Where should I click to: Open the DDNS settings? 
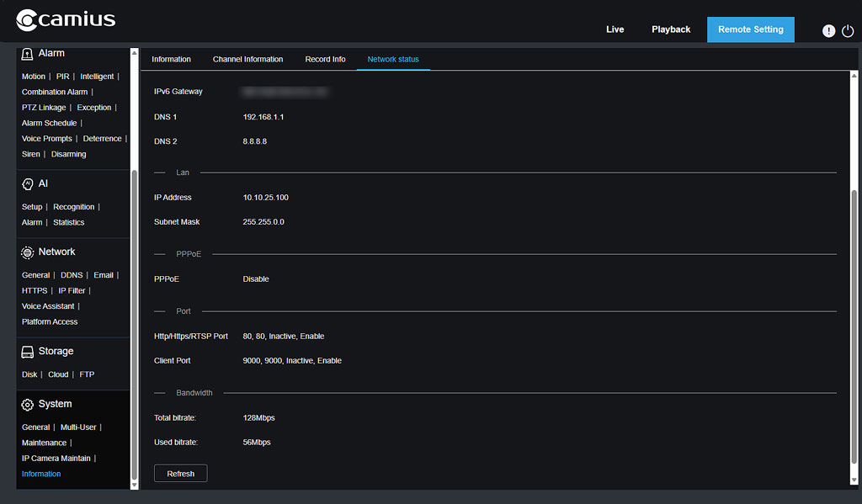(x=71, y=274)
